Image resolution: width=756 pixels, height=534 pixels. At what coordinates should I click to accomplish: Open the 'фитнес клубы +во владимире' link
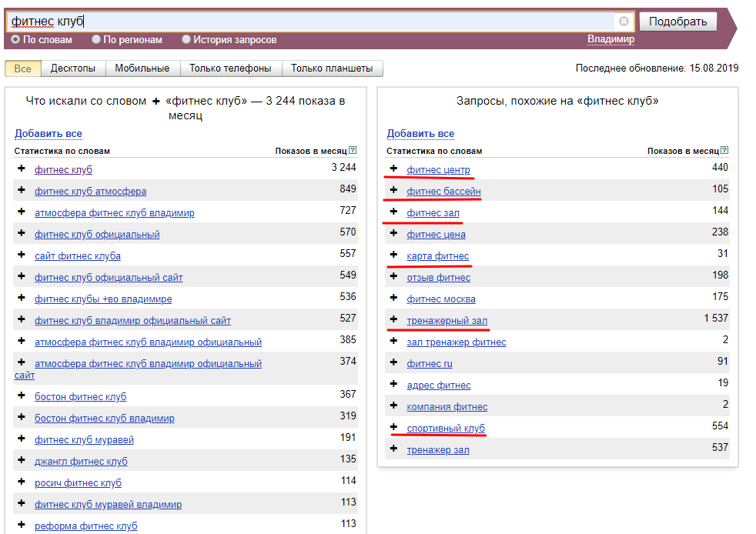103,299
